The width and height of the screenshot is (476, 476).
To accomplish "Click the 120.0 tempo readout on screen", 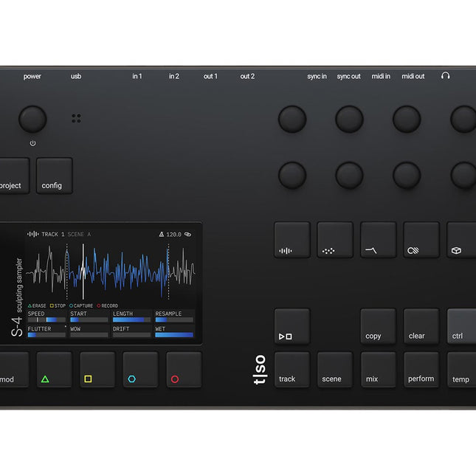I will [173, 234].
